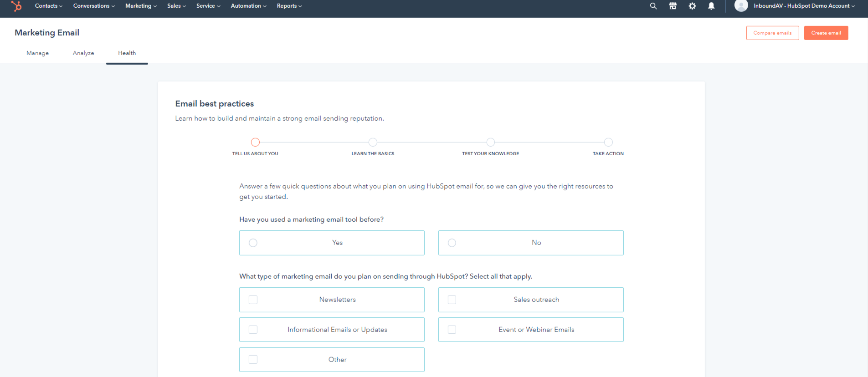Open the settings gear icon

point(692,6)
